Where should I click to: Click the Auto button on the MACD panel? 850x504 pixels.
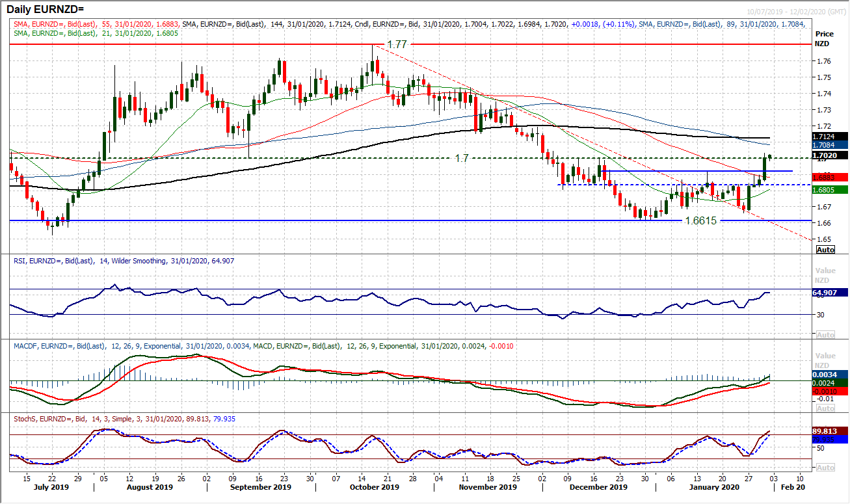[x=825, y=408]
